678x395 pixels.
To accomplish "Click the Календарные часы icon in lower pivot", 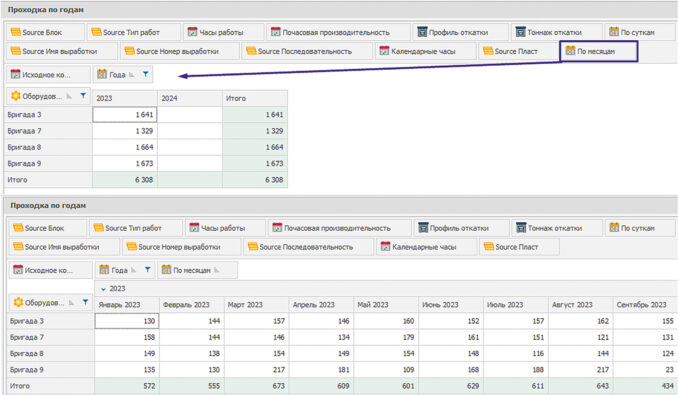I will pyautogui.click(x=385, y=247).
